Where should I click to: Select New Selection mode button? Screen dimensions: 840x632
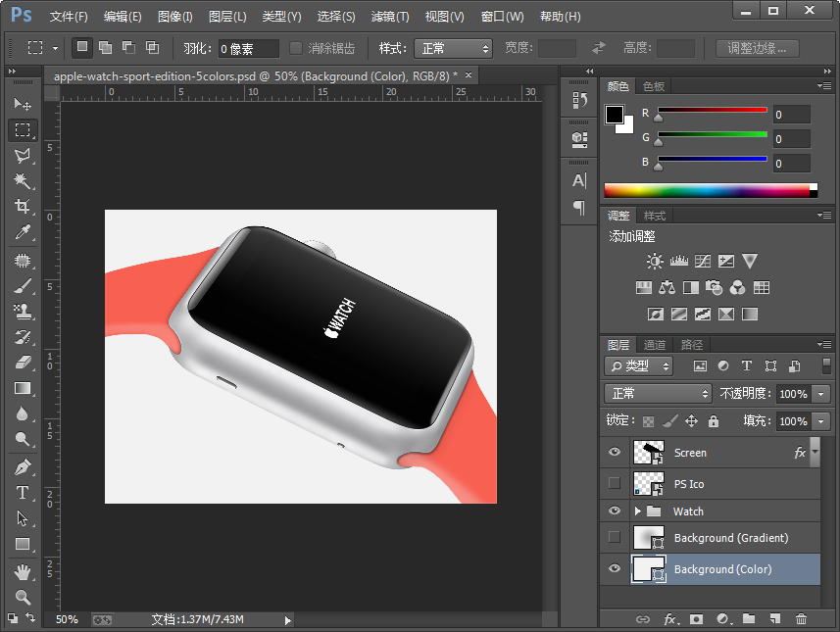[x=82, y=47]
